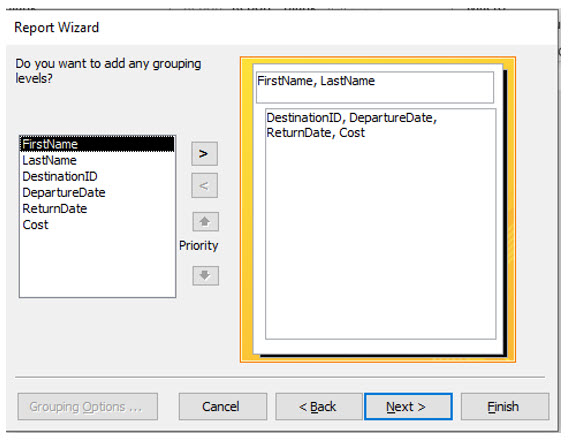The height and width of the screenshot is (440, 572).
Task: Proceed with the Next button
Action: (x=408, y=406)
